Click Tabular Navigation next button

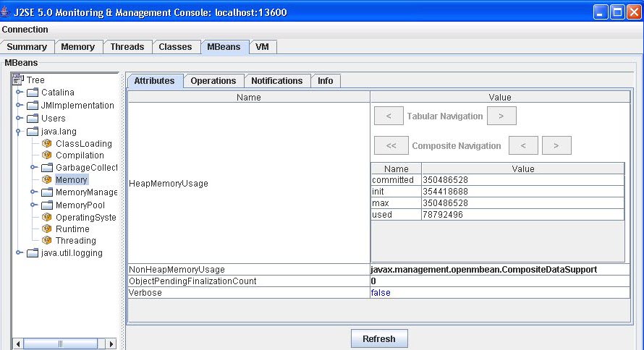coord(501,116)
